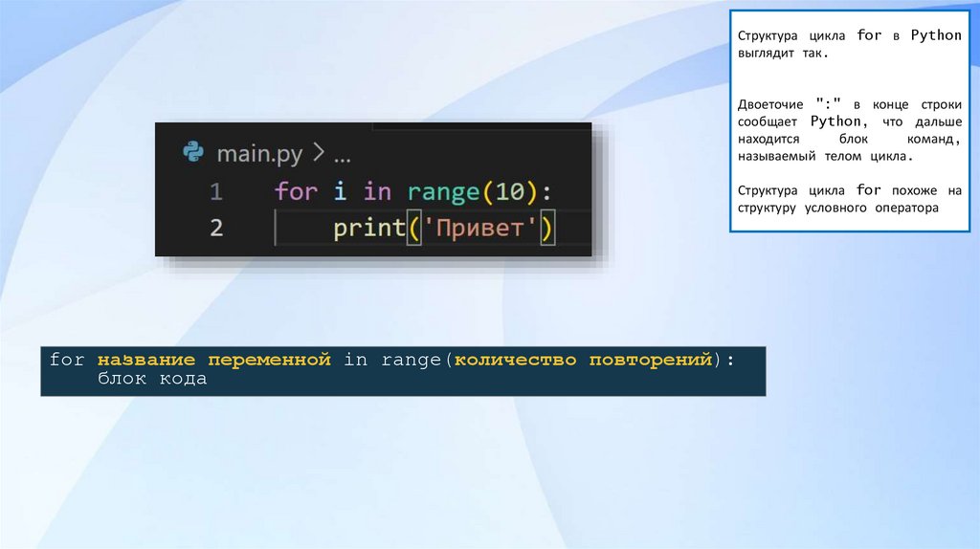
Task: Click the 'print' function on line 2
Action: [369, 228]
